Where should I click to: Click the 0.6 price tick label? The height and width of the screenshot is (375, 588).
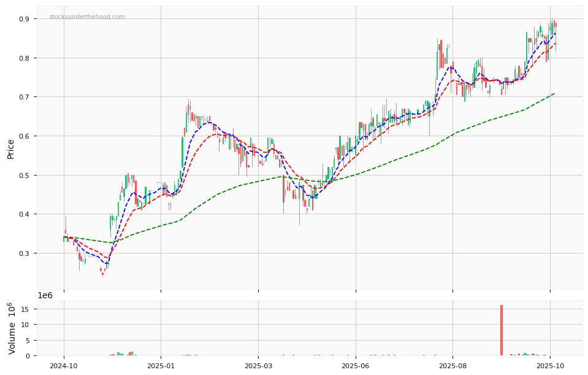(x=24, y=136)
